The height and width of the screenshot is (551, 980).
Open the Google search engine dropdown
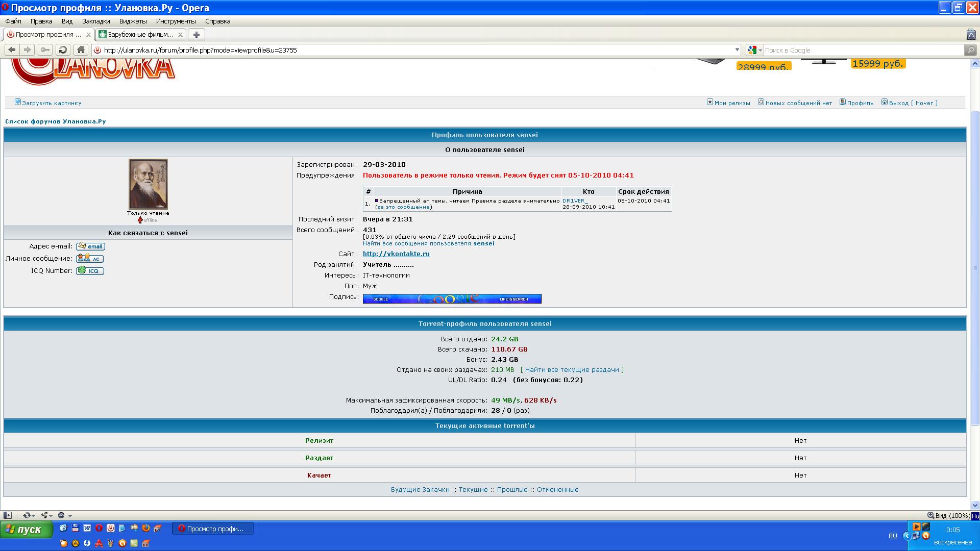759,50
